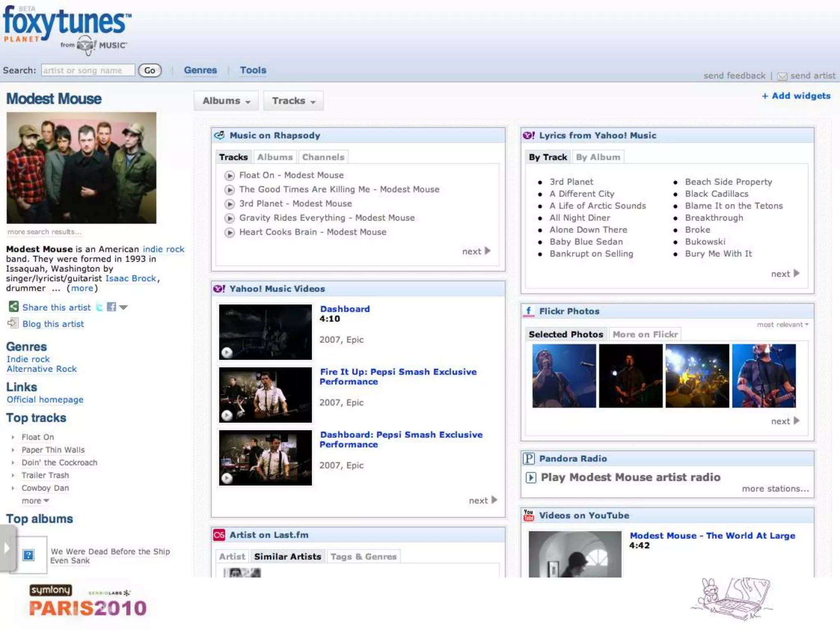Open the Tracks dropdown button
This screenshot has width=840, height=630.
293,101
